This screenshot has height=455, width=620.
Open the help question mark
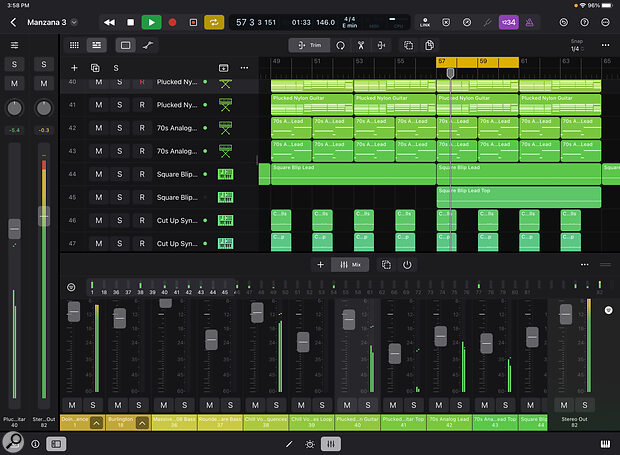click(584, 23)
